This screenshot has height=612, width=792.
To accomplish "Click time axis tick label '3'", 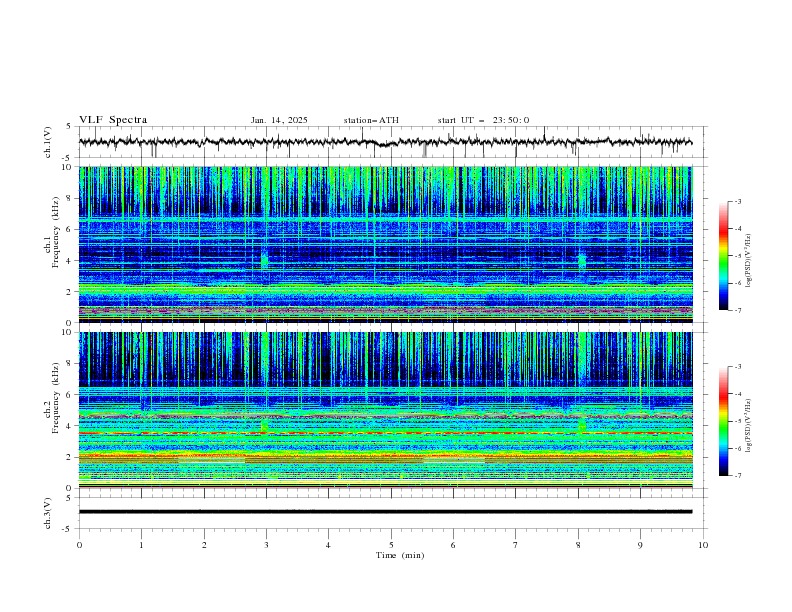I will [x=266, y=545].
